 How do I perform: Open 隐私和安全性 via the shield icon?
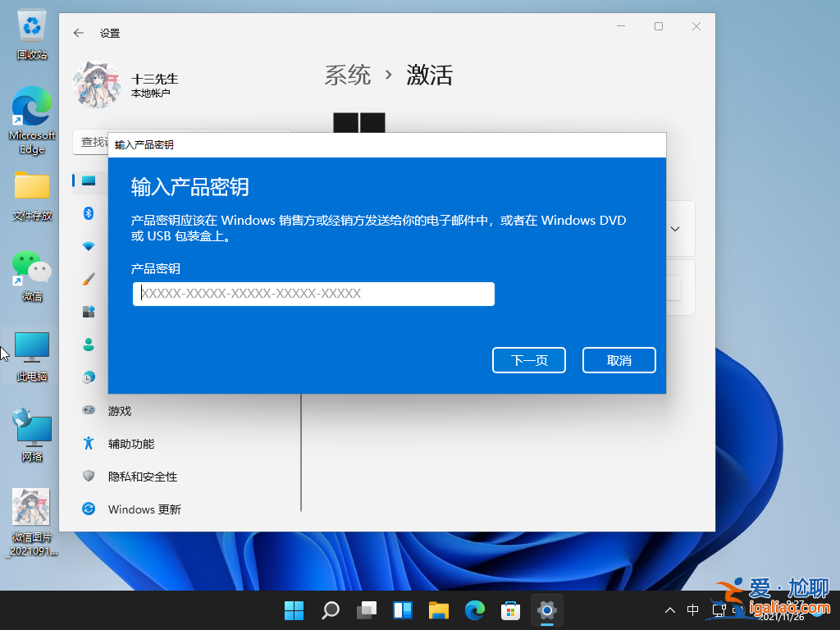click(88, 476)
